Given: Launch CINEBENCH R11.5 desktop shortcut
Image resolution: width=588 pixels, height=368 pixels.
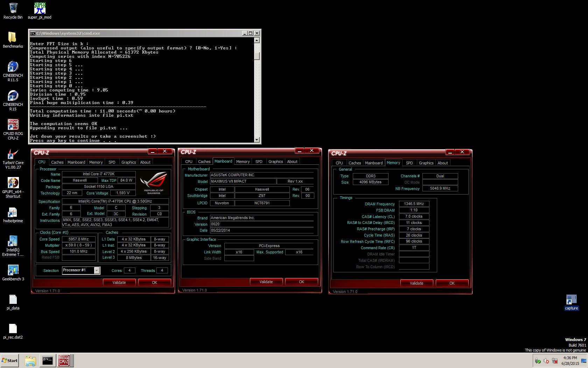Looking at the screenshot, I should [x=13, y=71].
